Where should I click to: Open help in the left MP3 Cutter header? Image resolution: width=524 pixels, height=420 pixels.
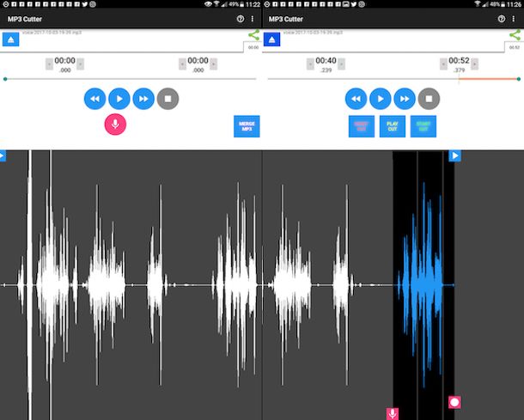(x=241, y=19)
